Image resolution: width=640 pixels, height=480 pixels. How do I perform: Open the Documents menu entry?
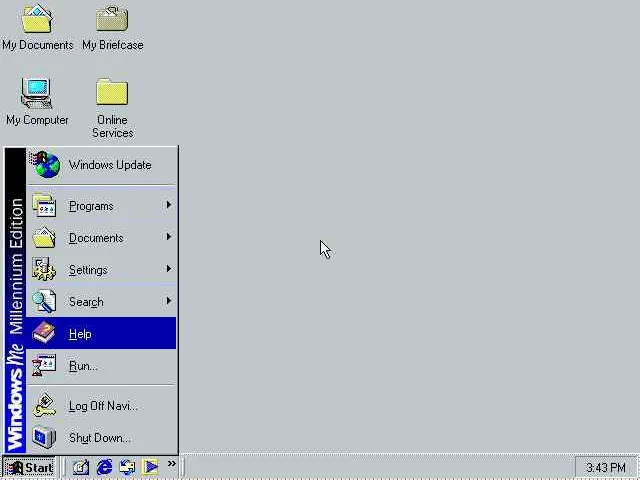pyautogui.click(x=101, y=238)
